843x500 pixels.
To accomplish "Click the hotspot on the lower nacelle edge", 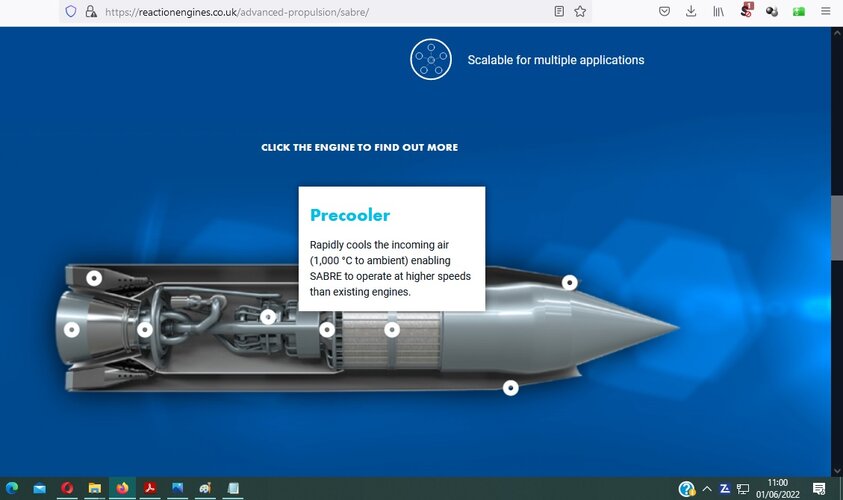I will [511, 388].
